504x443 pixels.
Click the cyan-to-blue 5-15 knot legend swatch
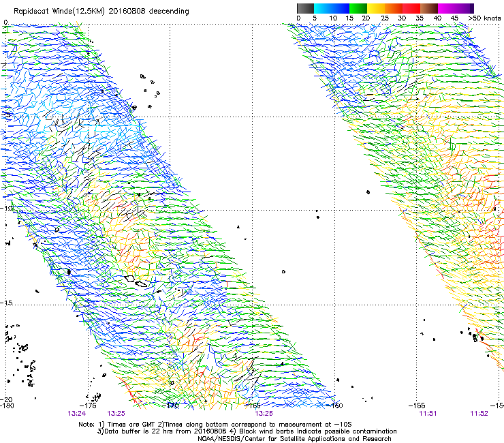tap(332, 8)
